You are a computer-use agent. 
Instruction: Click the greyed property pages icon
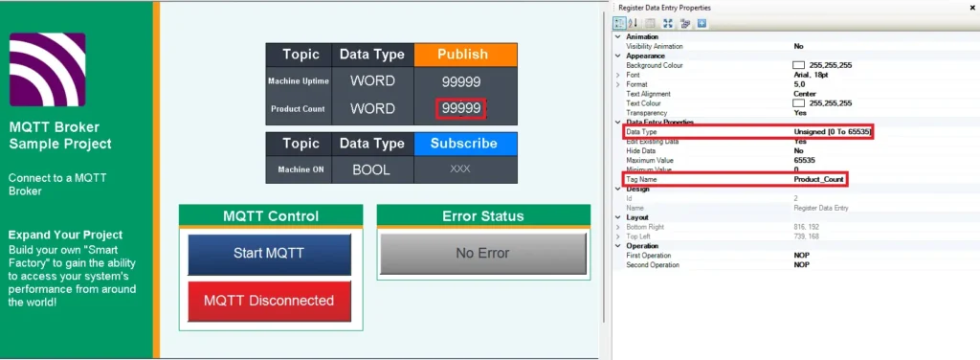(x=650, y=24)
